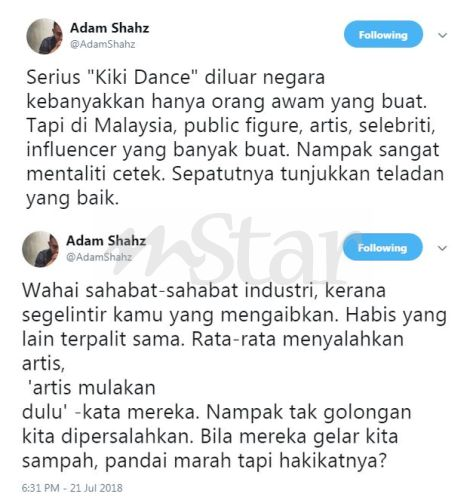Toggle Following button on the first tweet
The width and height of the screenshot is (467, 500).
click(x=383, y=35)
